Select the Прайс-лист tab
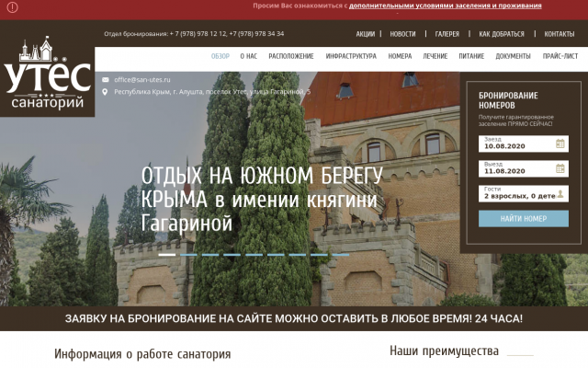Image resolution: width=588 pixels, height=368 pixels. [560, 56]
